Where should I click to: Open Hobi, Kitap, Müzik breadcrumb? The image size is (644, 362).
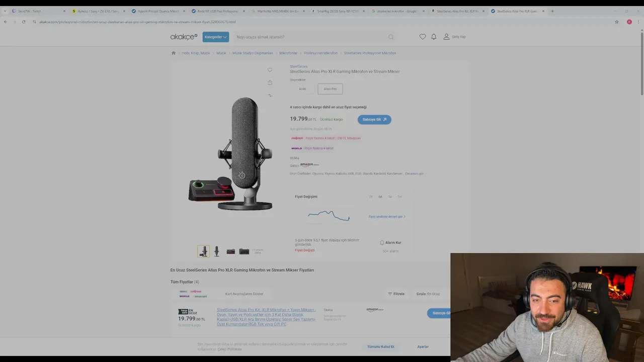(x=196, y=53)
